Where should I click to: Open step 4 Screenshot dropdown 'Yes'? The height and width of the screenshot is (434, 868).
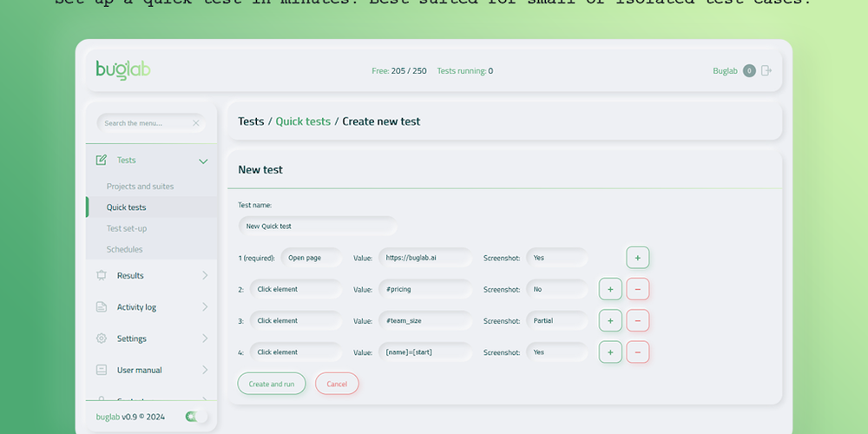point(557,352)
